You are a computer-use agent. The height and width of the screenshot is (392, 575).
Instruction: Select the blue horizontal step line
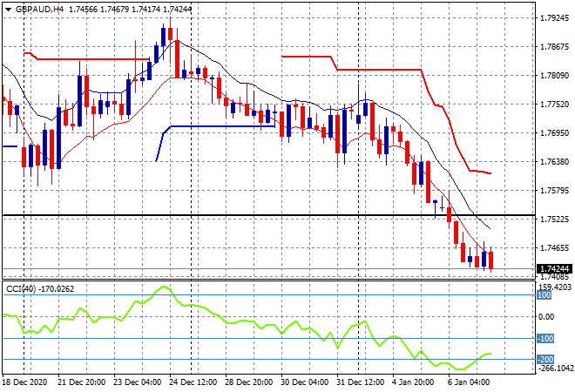pos(218,126)
